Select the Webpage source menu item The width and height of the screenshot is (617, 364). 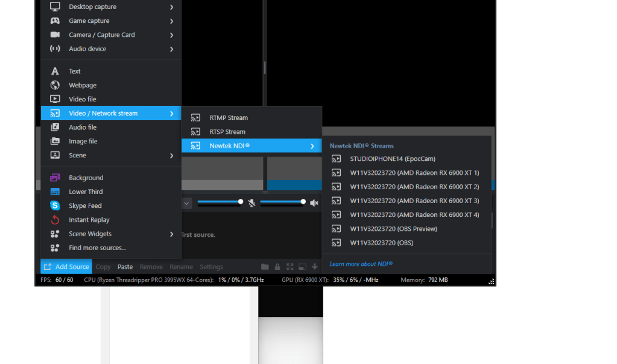click(x=111, y=85)
